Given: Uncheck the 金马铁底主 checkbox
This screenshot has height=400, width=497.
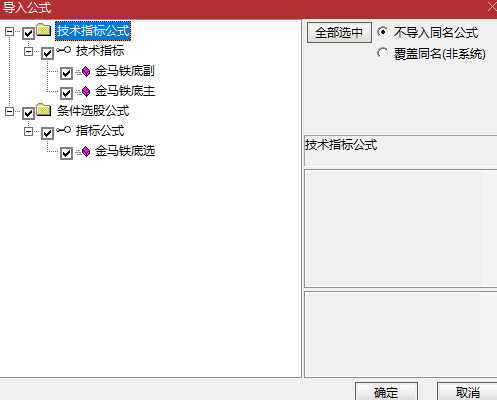Looking at the screenshot, I should point(66,93).
